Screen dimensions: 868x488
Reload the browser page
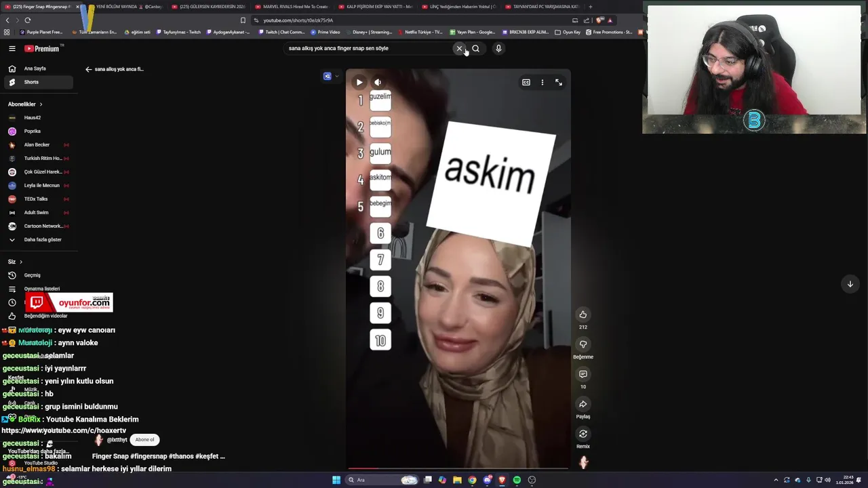pyautogui.click(x=28, y=20)
